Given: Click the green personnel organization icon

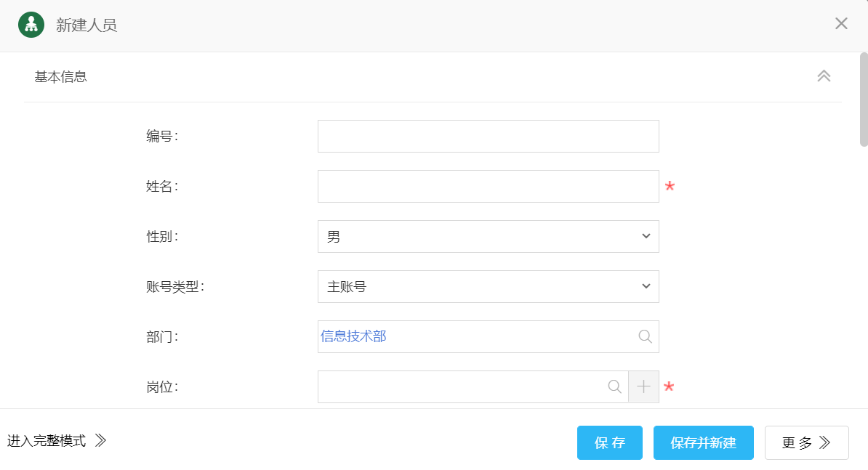Looking at the screenshot, I should point(31,25).
